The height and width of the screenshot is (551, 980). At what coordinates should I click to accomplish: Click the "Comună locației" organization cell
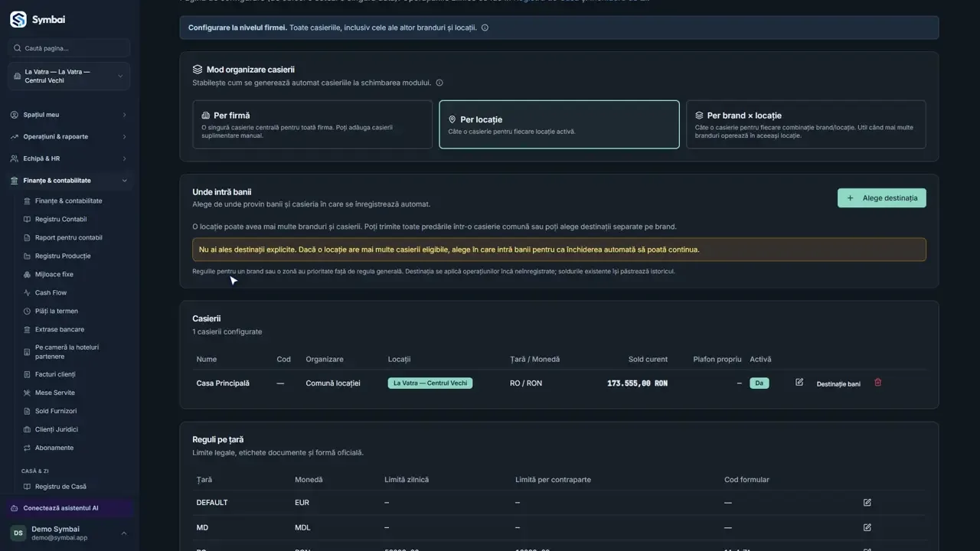[333, 383]
